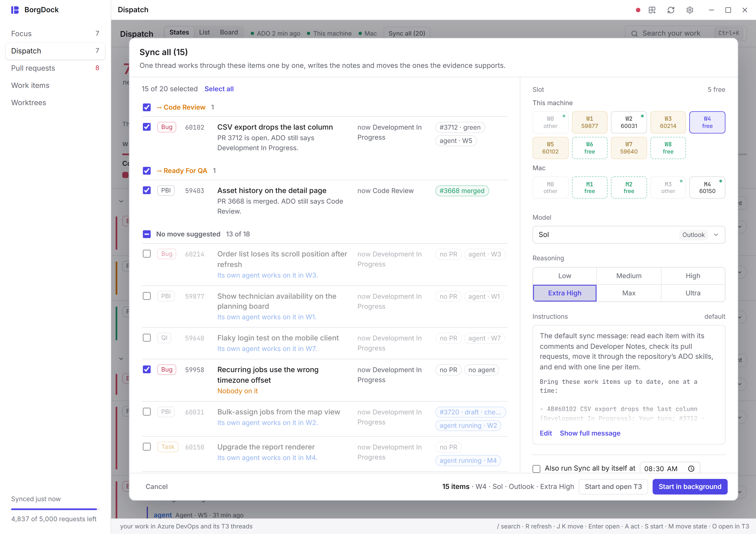Click Select all link

219,89
